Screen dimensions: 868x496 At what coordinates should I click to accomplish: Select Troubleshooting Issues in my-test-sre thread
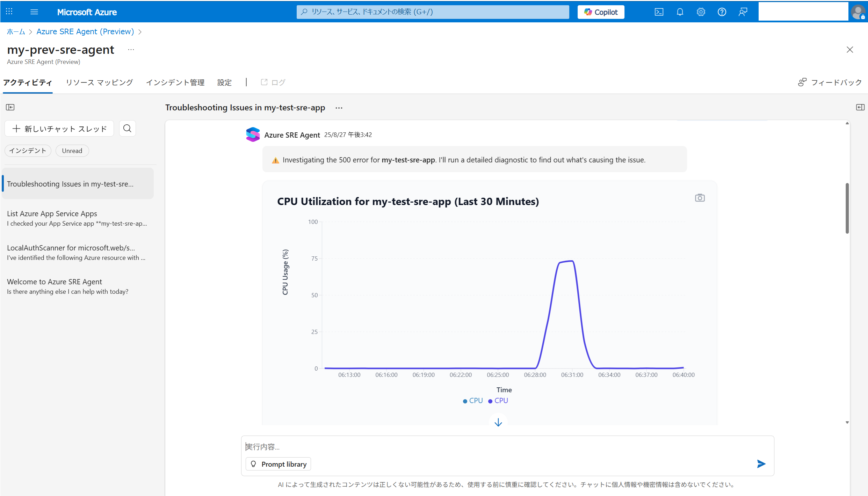(x=78, y=183)
